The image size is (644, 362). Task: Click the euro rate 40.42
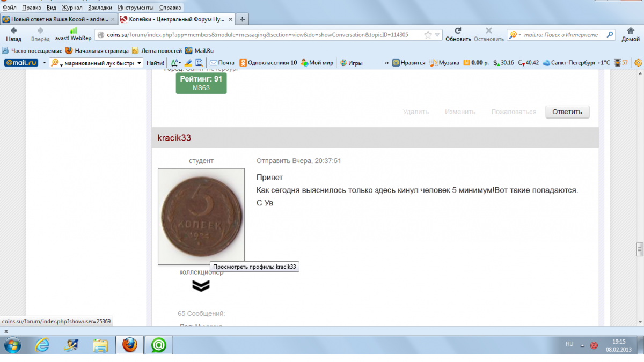[528, 63]
